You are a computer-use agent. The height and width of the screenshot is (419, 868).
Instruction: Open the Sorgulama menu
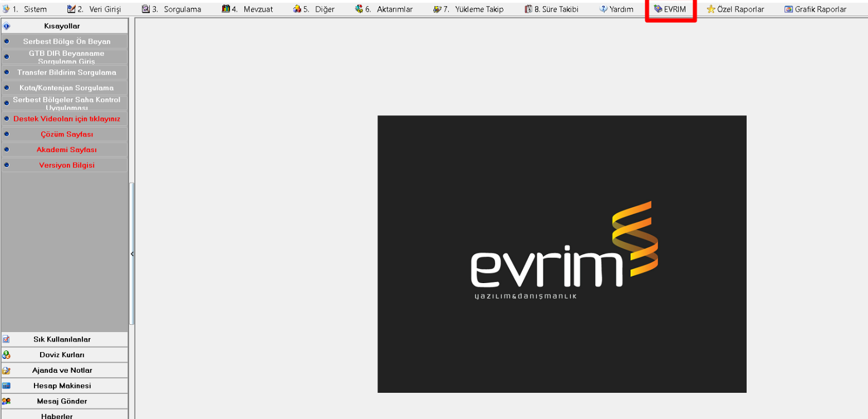tap(171, 9)
